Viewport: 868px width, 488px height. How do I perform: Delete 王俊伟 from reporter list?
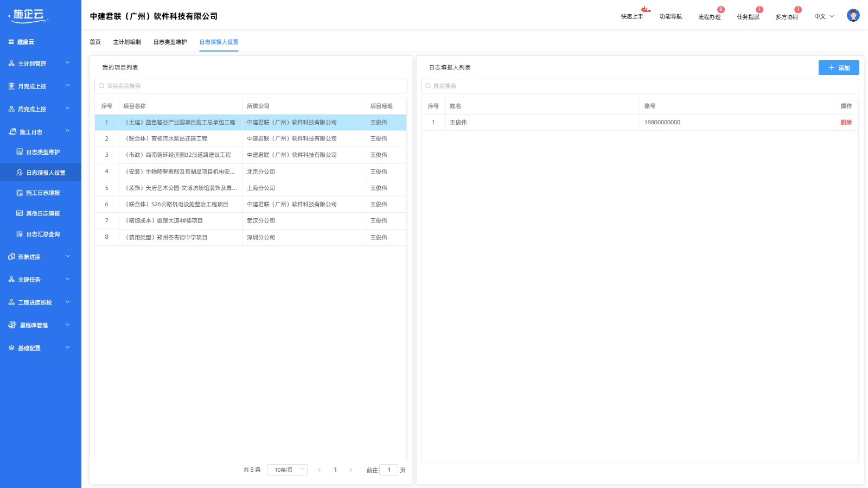(x=846, y=123)
